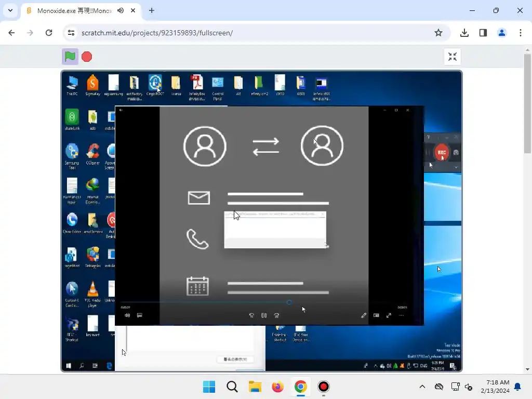Open the Windows 11 Start menu
The width and height of the screenshot is (532, 399).
[209, 387]
